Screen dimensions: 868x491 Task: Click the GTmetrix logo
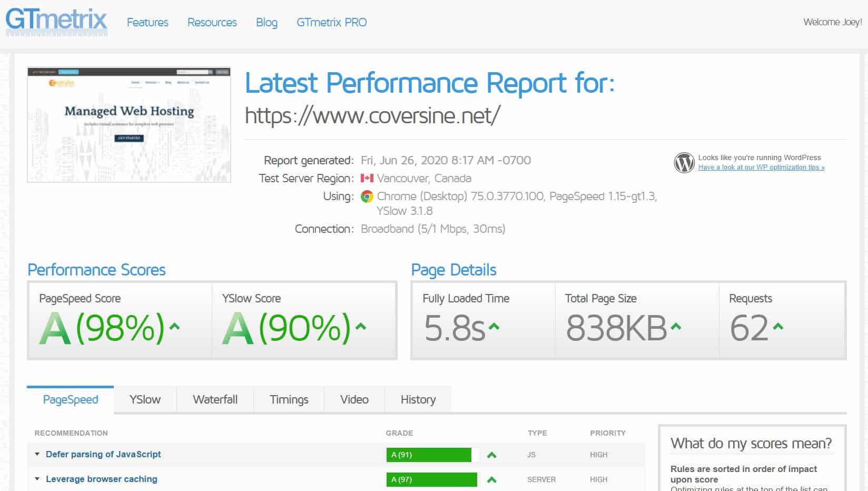tap(56, 22)
